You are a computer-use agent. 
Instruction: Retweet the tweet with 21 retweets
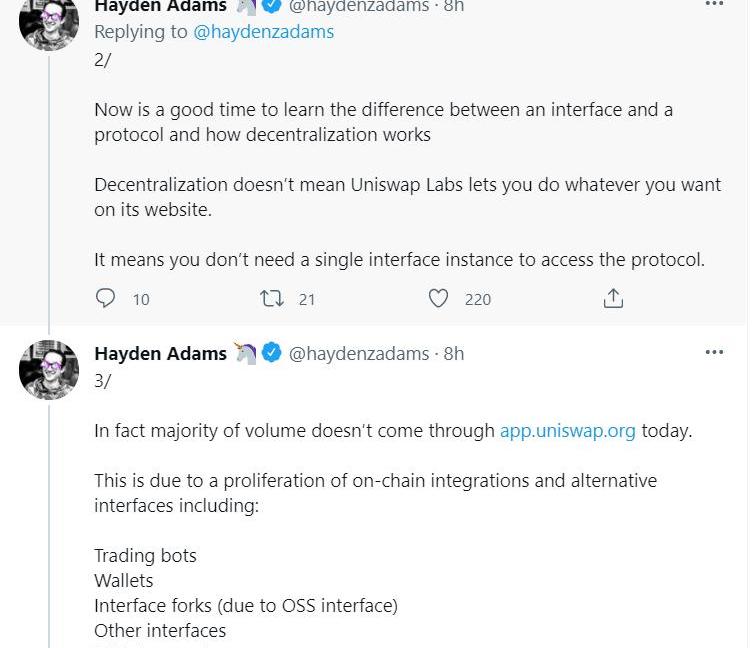click(271, 298)
